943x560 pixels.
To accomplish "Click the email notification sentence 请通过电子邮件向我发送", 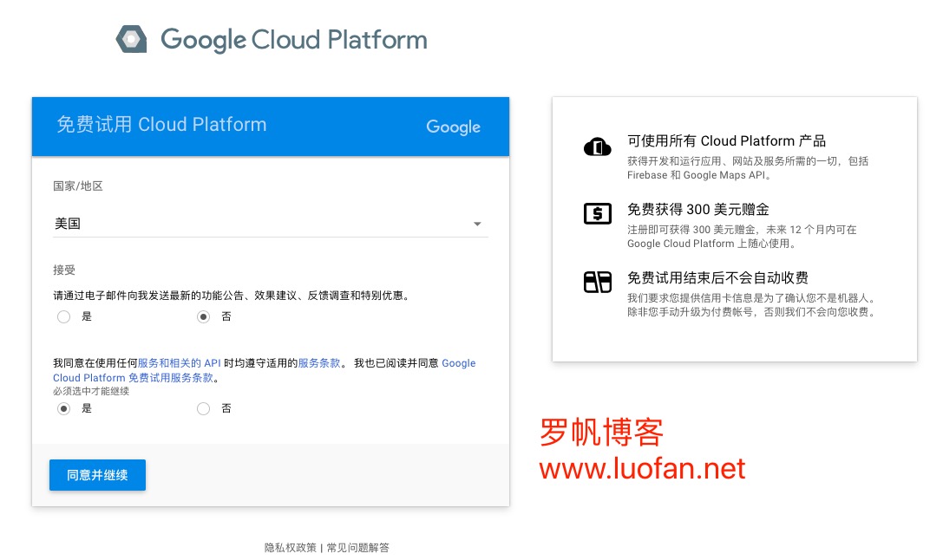I will click(232, 296).
